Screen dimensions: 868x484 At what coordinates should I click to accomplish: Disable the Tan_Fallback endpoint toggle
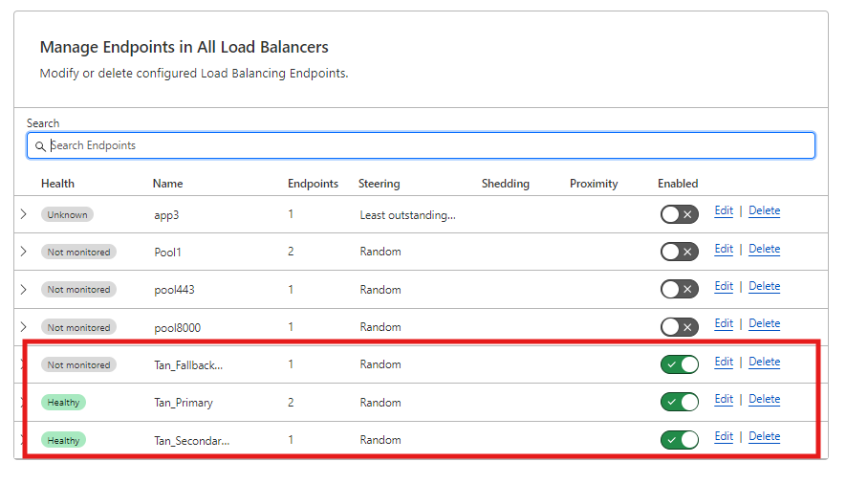(679, 364)
